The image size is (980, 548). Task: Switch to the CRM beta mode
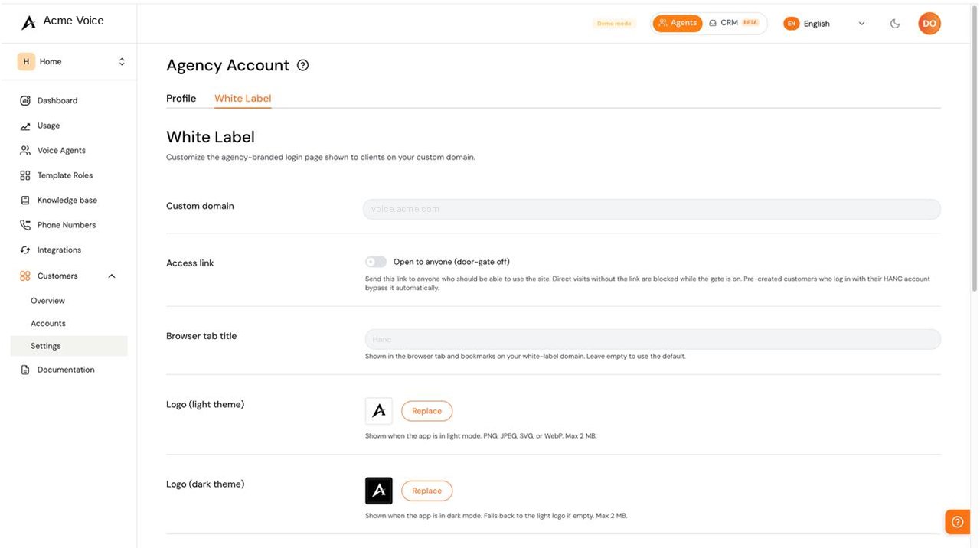[733, 23]
